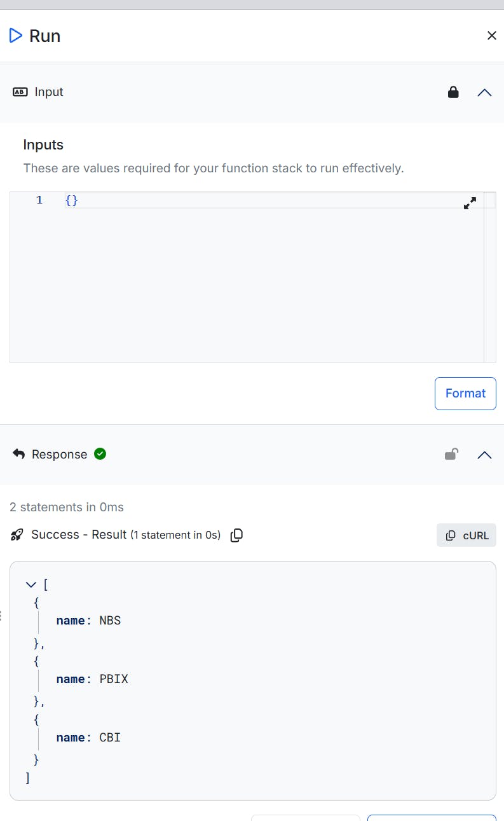Select the CBI name entry
This screenshot has height=821, width=504.
(88, 738)
